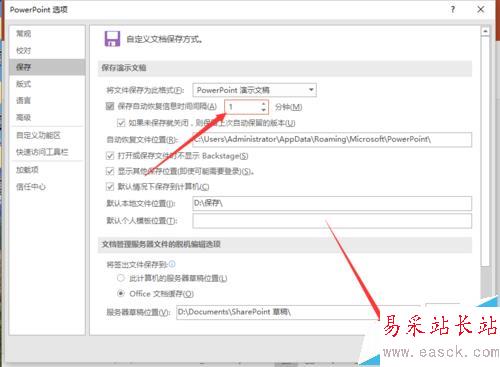Select server drafts location on this computer
The width and height of the screenshot is (500, 367).
click(x=121, y=278)
